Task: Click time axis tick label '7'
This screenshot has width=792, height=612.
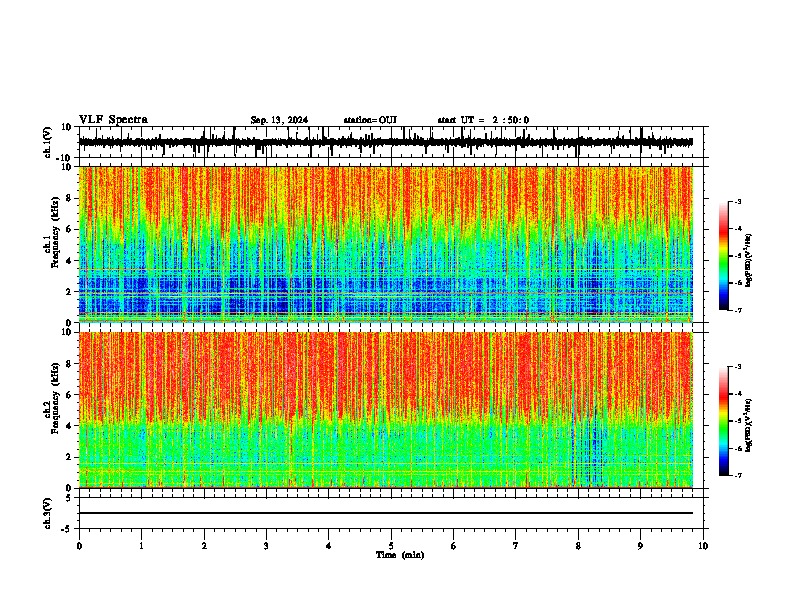Action: click(516, 546)
